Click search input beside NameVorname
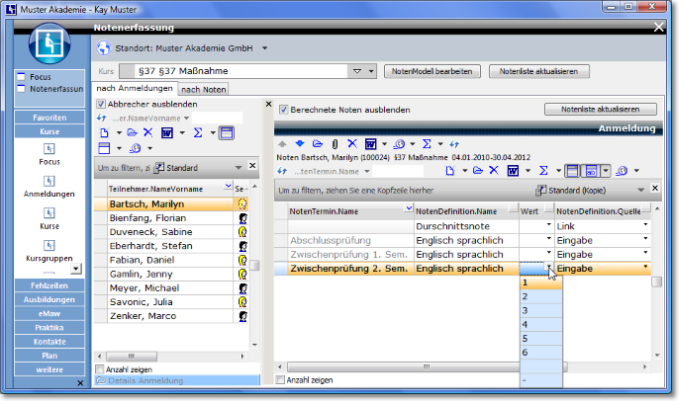The width and height of the screenshot is (679, 401). pos(217,118)
